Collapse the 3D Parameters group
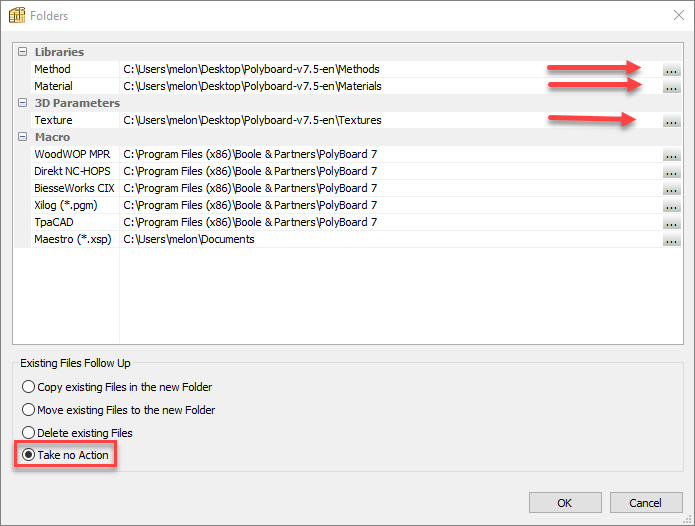The height and width of the screenshot is (526, 695). point(23,103)
